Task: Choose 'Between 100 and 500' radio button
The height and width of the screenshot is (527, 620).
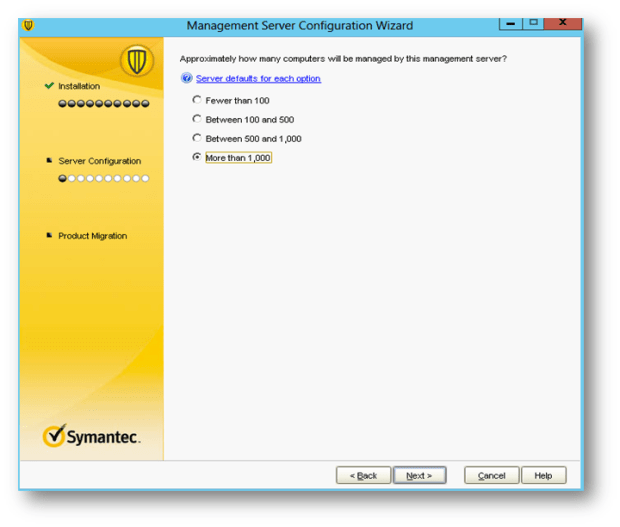Action: (x=197, y=119)
